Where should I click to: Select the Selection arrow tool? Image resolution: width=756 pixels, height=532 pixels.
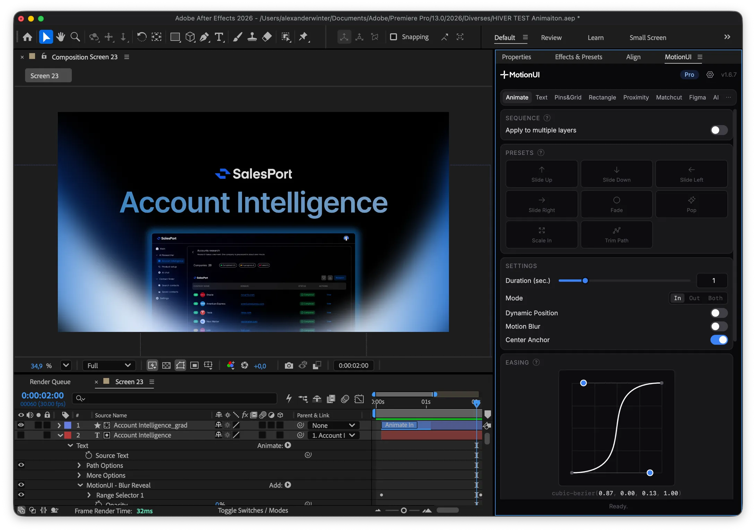(x=46, y=37)
